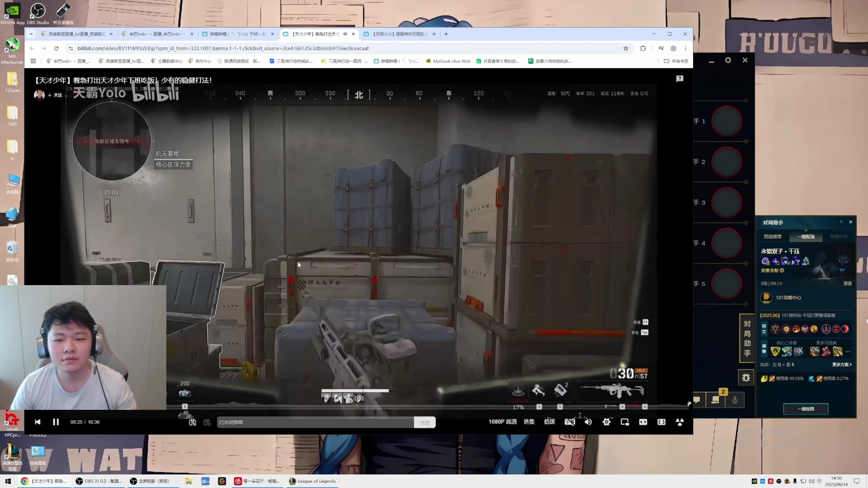Open the player settings gear
This screenshot has width=868, height=488.
point(607,422)
